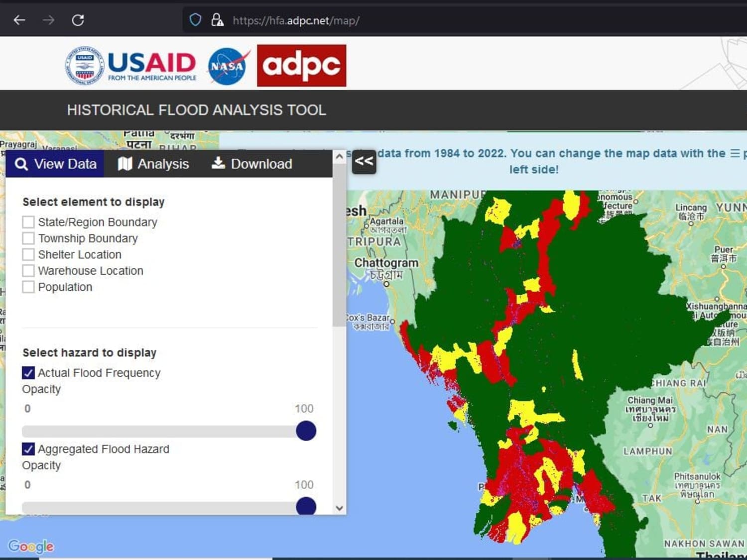
Task: Collapse the side panel with << button
Action: tap(364, 161)
